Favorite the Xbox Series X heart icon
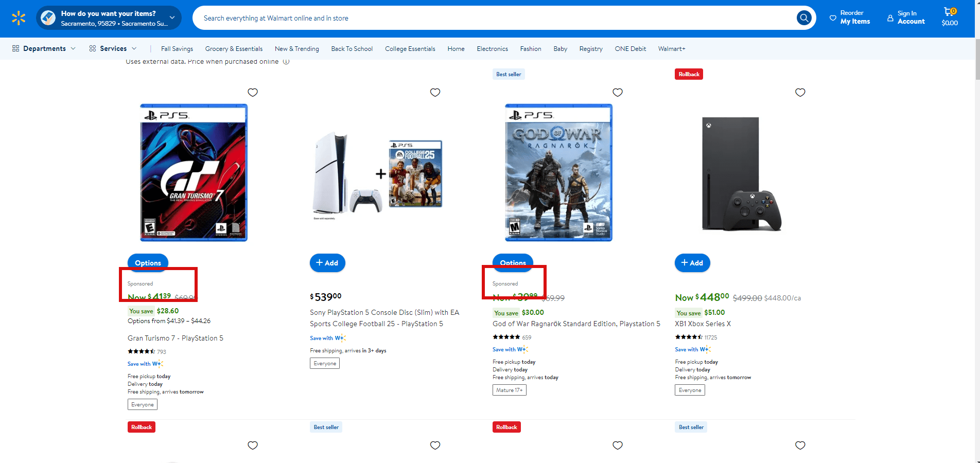 [800, 93]
